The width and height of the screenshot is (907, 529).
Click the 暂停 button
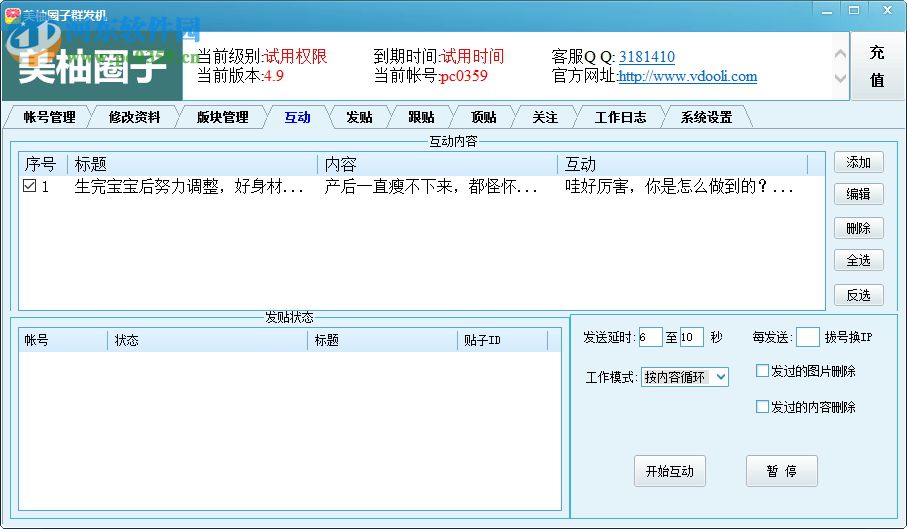pyautogui.click(x=781, y=471)
